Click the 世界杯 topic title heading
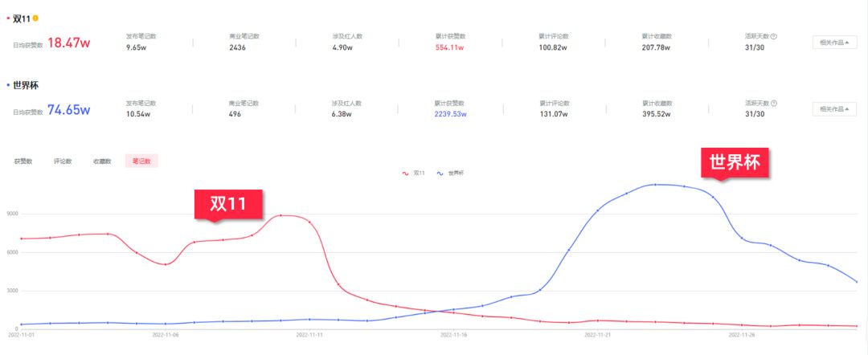The image size is (868, 355). pos(26,86)
